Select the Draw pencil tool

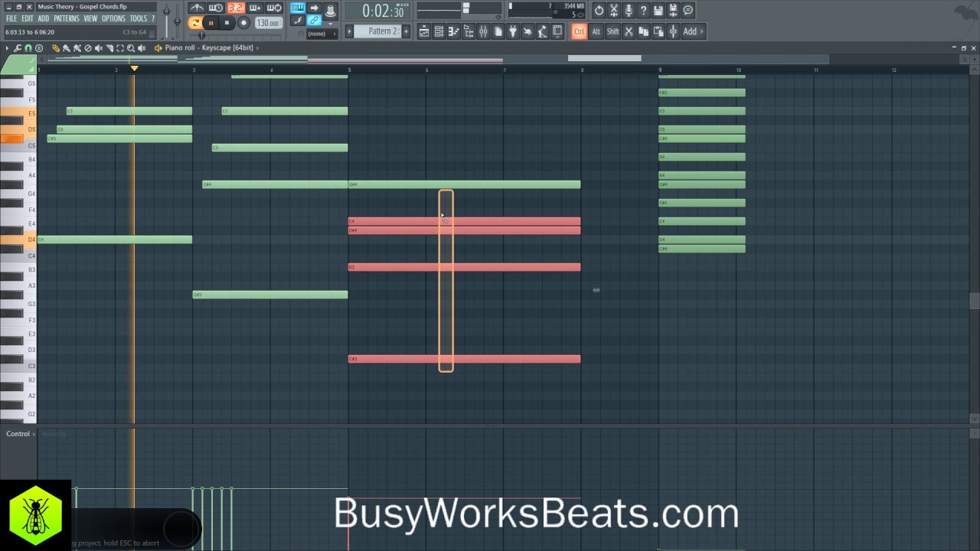[56, 48]
